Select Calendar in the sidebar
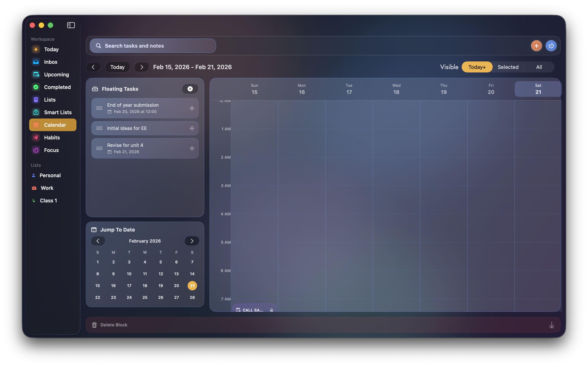The image size is (588, 367). click(x=53, y=125)
